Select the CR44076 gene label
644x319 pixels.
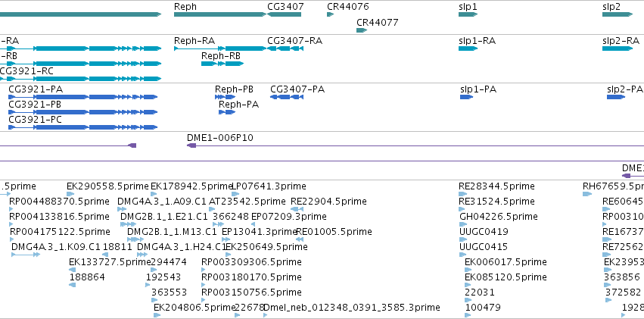(348, 7)
